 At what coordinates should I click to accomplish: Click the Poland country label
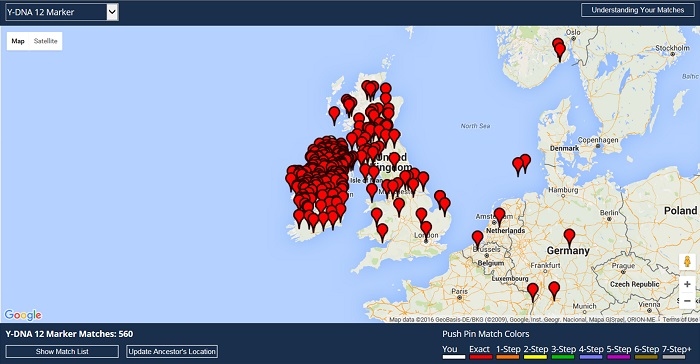click(680, 210)
